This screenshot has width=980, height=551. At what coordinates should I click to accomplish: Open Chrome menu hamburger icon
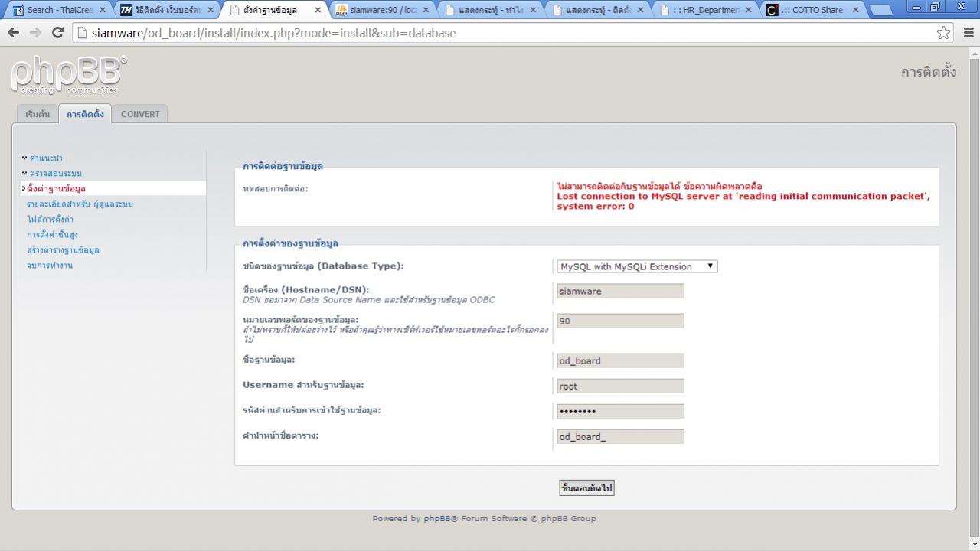click(x=969, y=33)
